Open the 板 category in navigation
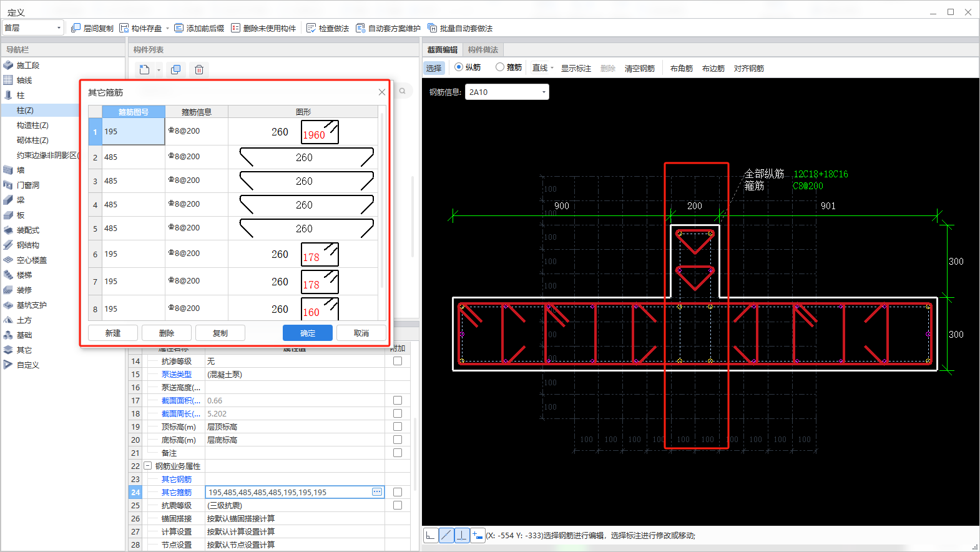Viewport: 980px width, 552px height. click(21, 215)
